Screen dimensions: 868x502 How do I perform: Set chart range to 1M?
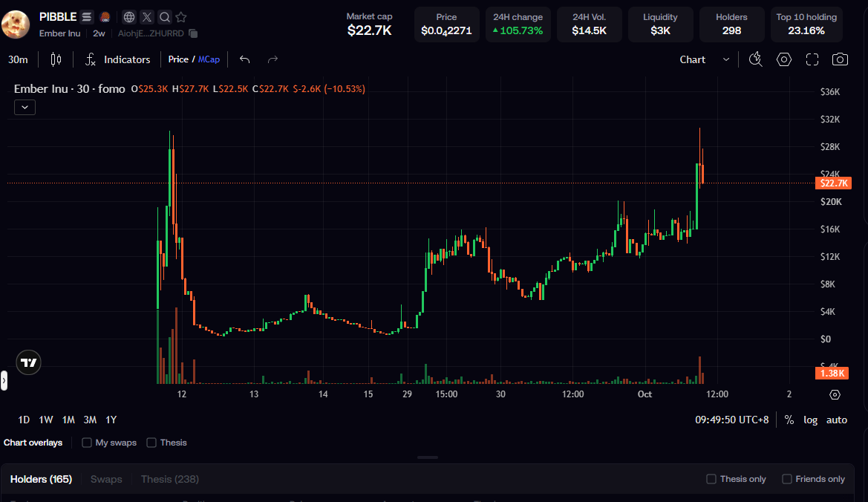(68, 420)
